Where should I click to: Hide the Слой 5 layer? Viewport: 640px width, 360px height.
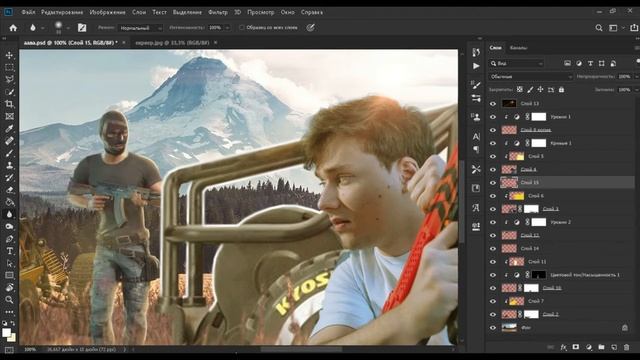pos(493,156)
